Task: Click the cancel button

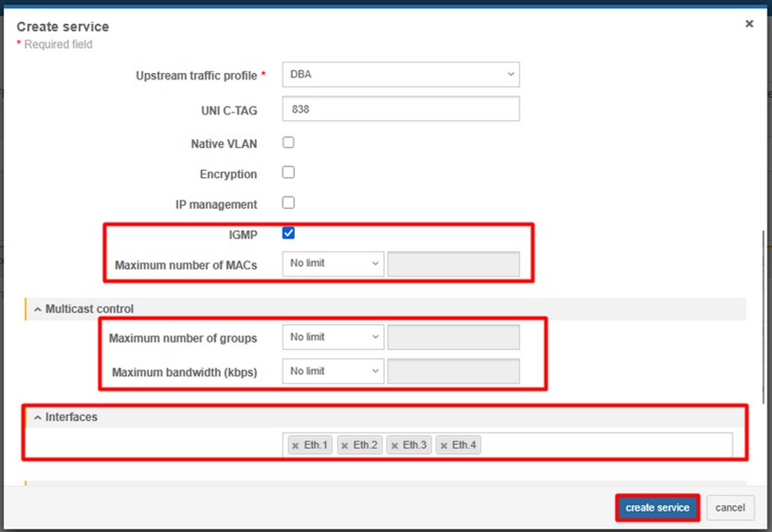Action: (x=730, y=508)
